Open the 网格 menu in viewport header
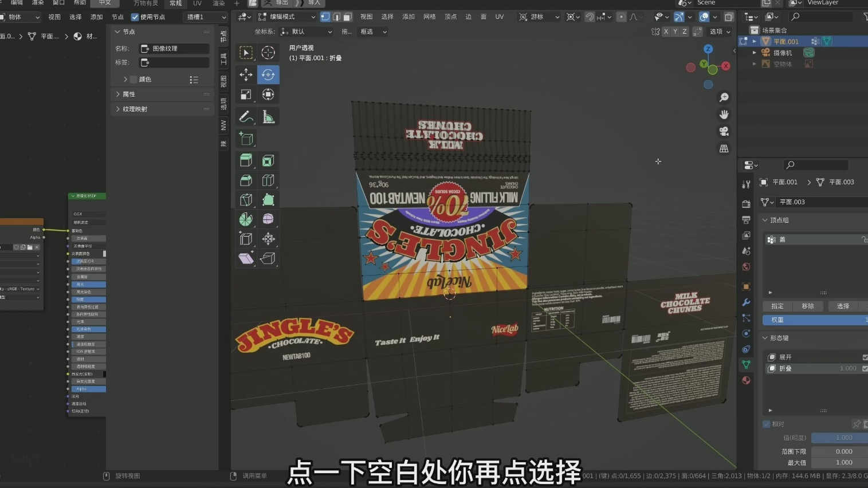This screenshot has height=488, width=868. click(429, 17)
